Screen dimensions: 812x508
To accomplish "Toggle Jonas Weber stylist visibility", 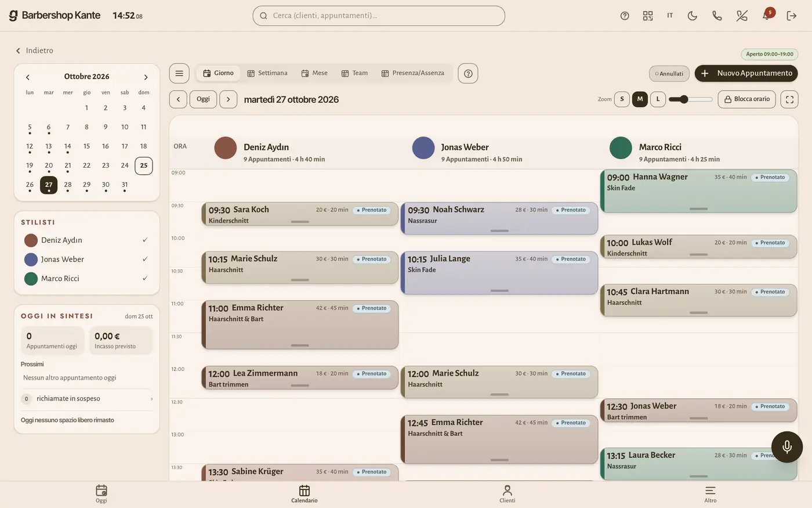I will [86, 260].
